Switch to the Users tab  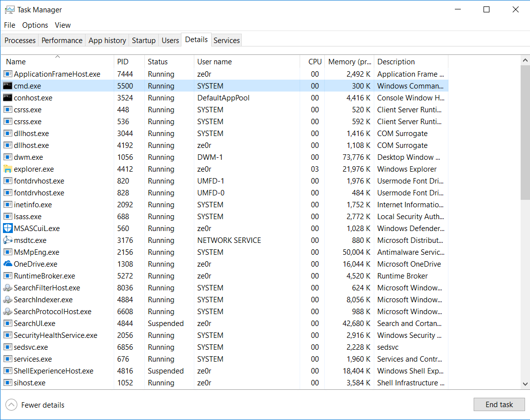click(170, 40)
